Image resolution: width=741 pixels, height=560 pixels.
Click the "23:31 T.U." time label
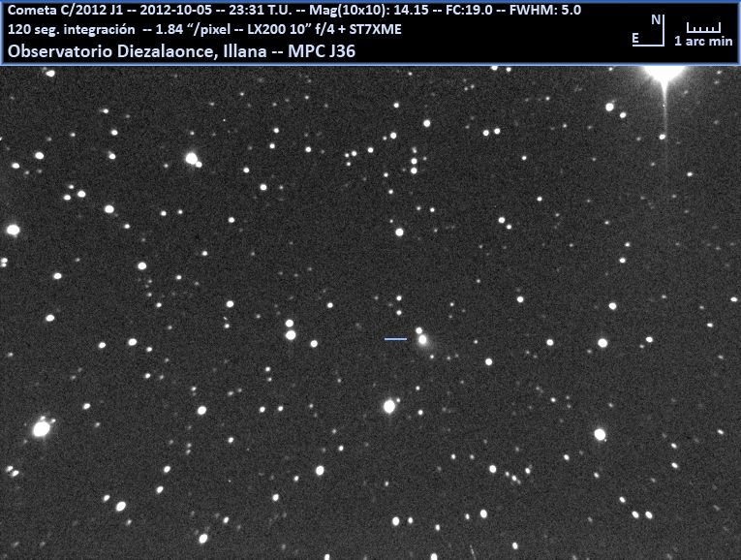[260, 10]
